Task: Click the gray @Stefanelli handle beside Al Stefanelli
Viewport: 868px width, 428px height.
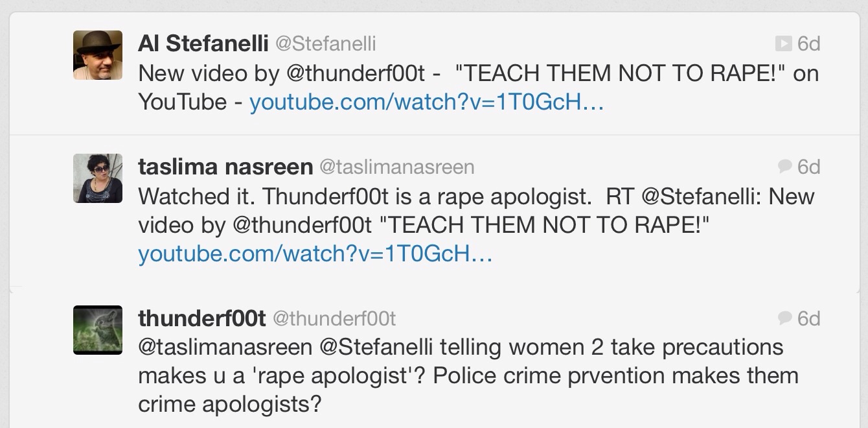Action: pos(326,44)
